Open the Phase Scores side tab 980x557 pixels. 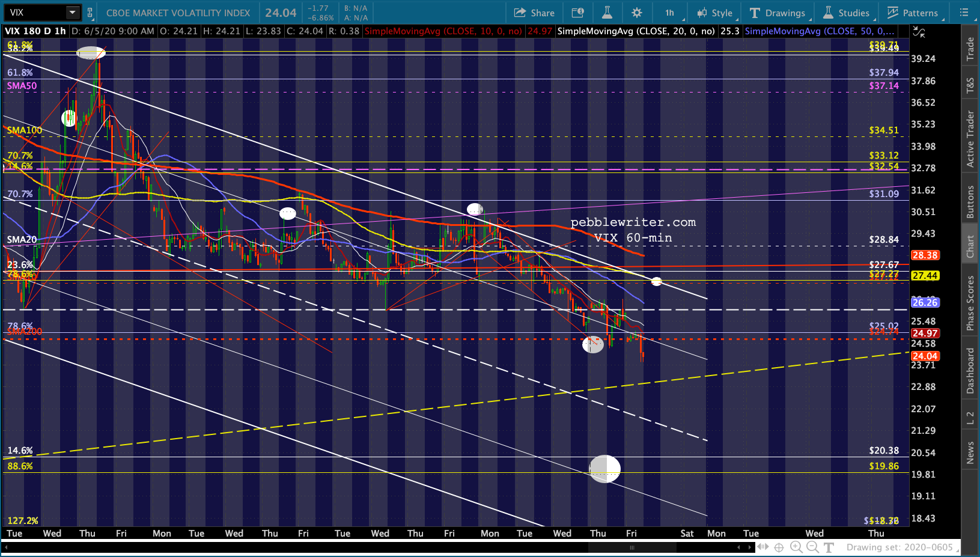[x=970, y=303]
